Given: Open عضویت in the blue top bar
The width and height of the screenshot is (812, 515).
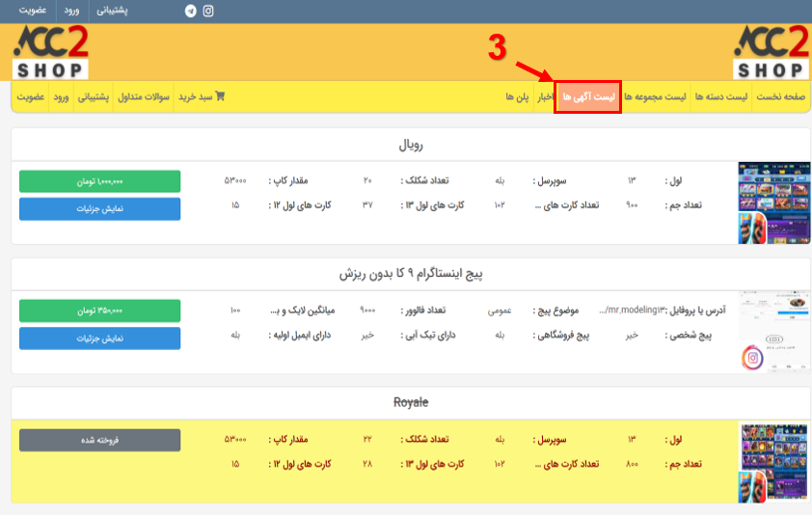Looking at the screenshot, I should click(33, 11).
